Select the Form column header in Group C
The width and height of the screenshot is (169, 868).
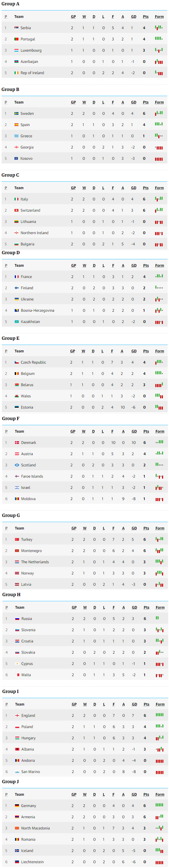(x=159, y=188)
